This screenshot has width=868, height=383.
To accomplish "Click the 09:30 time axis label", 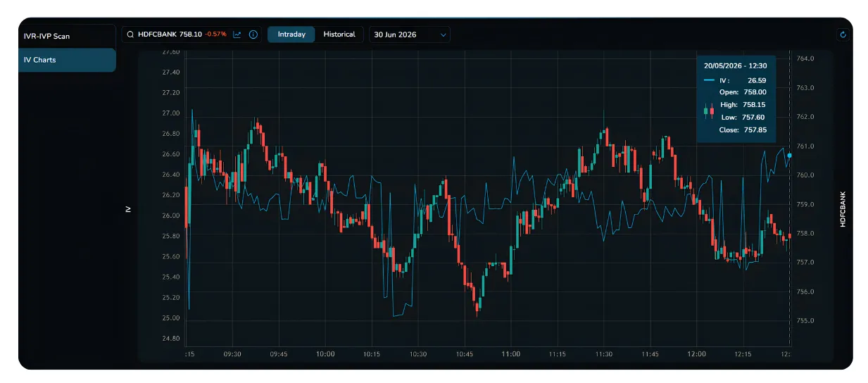I will (232, 354).
